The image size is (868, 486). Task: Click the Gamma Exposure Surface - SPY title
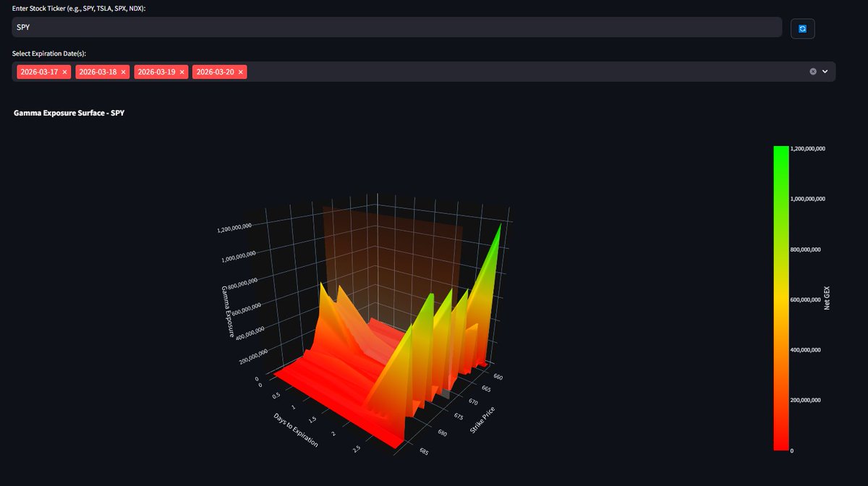tap(69, 114)
